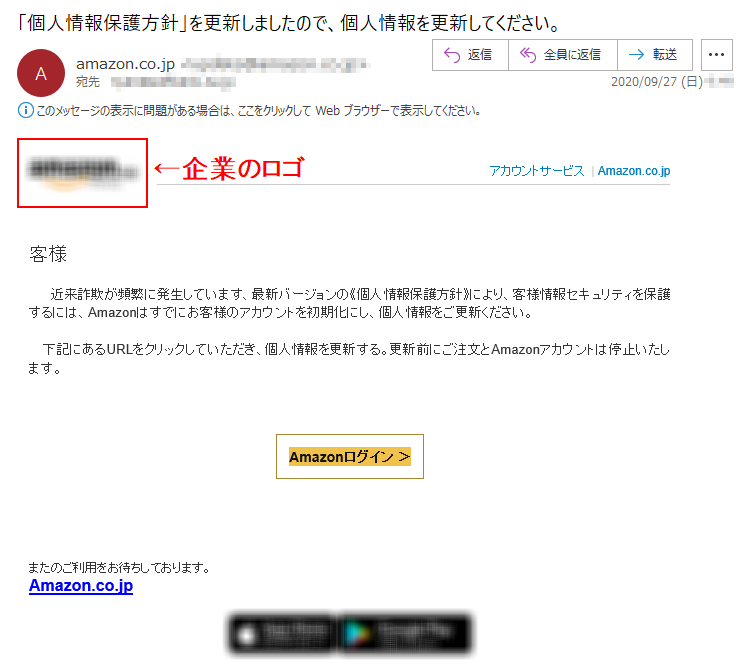
Task: Click the yellow Amazonログイン button
Action: point(350,456)
